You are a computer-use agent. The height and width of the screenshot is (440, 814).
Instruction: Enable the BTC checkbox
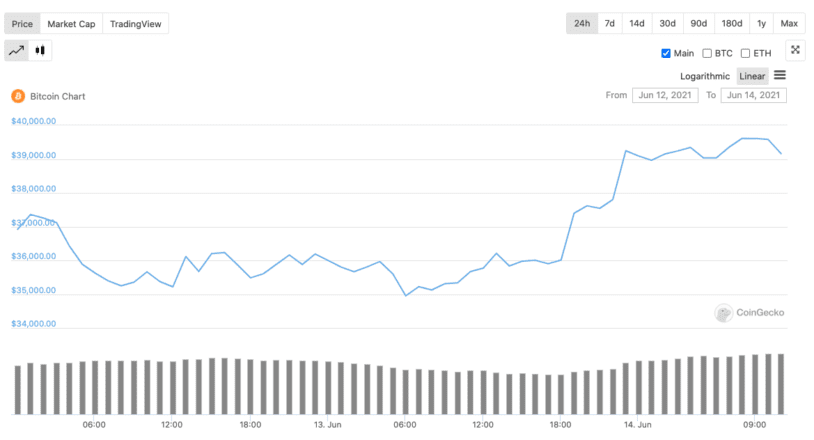(x=707, y=53)
